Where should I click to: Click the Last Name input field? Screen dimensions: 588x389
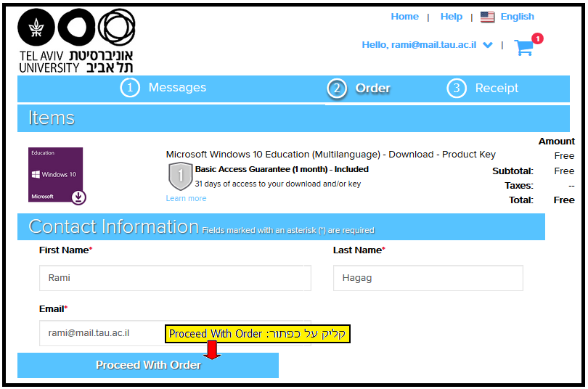(x=428, y=278)
